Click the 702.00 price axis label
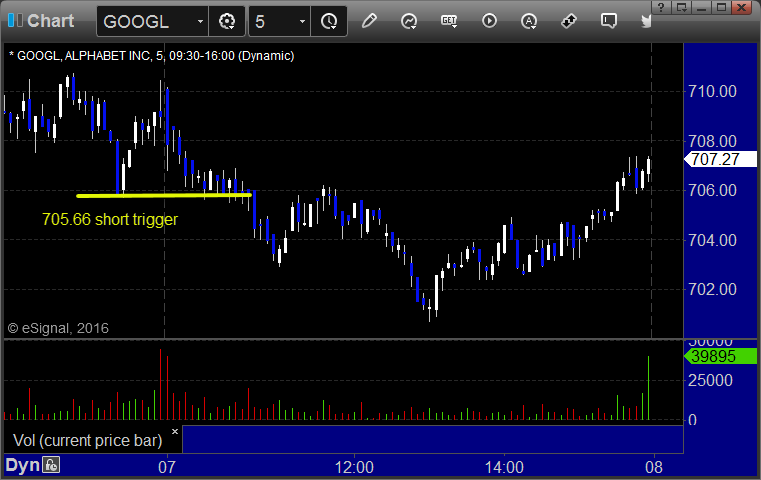 712,289
